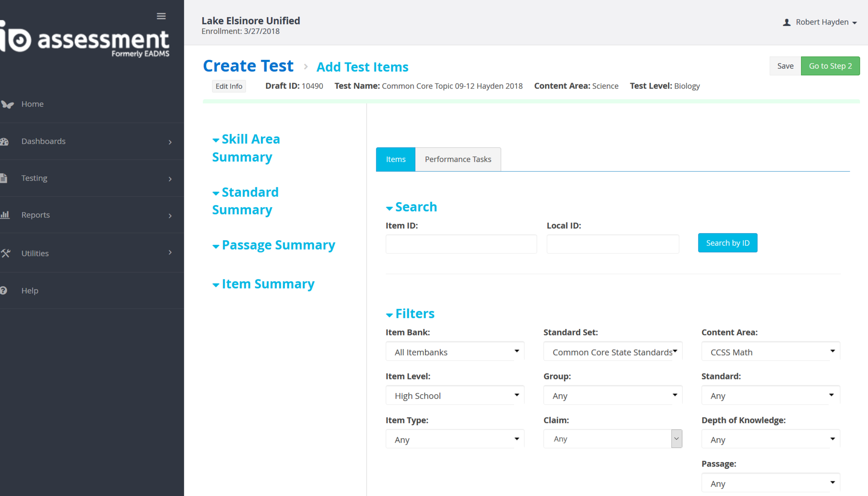Click the Dashboards gauge icon
Screen dimensions: 868x496
(x=5, y=142)
